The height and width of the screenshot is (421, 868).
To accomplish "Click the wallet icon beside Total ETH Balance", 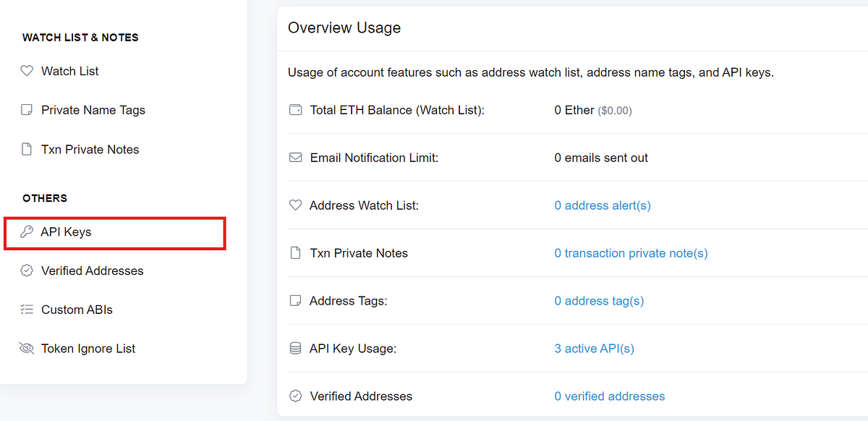I will click(x=295, y=110).
